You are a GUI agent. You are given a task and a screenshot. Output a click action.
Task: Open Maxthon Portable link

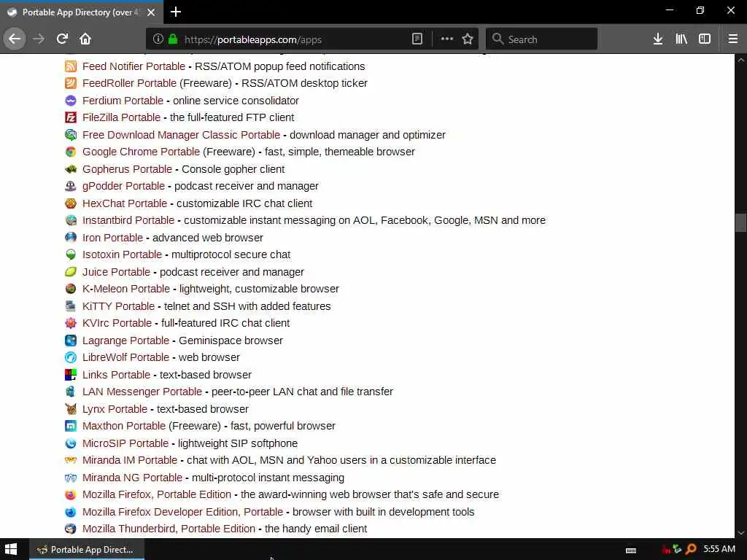point(124,426)
